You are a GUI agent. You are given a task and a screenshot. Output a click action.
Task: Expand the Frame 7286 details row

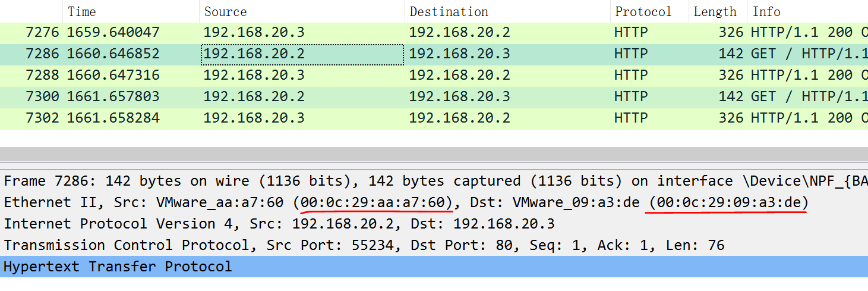(x=356, y=181)
